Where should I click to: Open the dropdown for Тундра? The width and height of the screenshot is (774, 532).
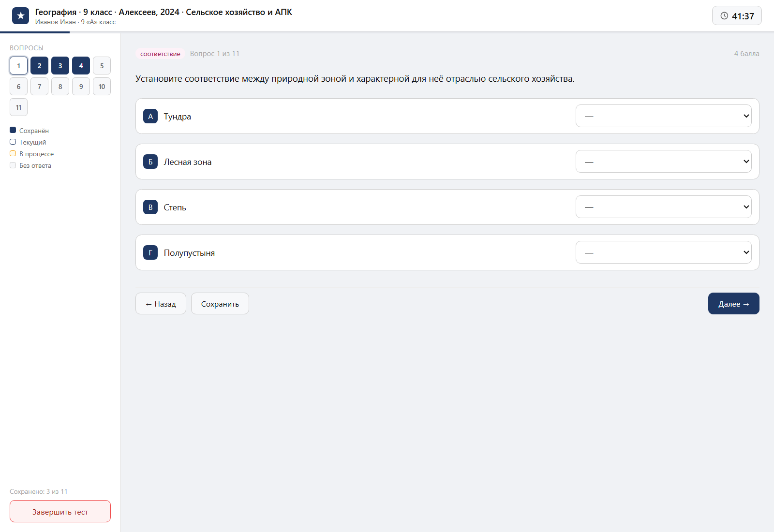663,116
